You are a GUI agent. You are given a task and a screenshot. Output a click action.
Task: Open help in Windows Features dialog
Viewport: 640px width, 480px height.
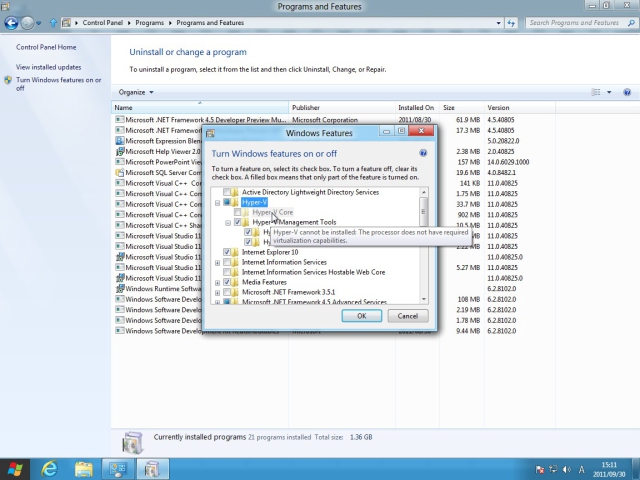click(423, 153)
